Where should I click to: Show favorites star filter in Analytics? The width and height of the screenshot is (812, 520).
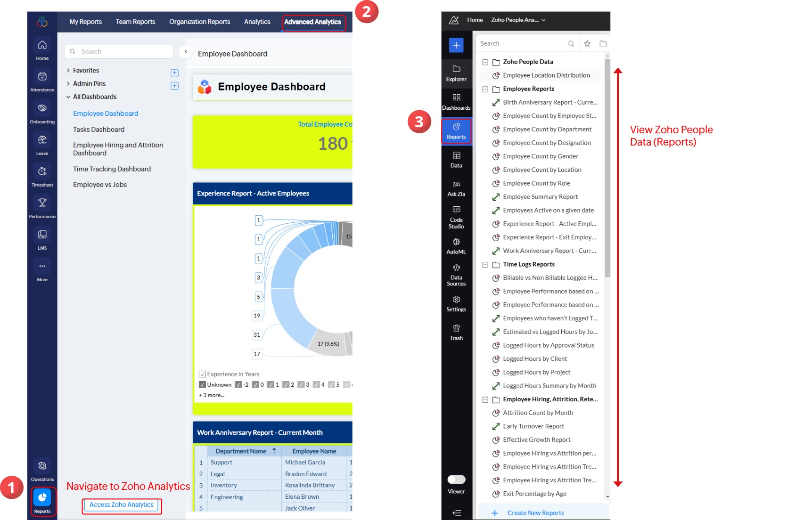[x=587, y=44]
